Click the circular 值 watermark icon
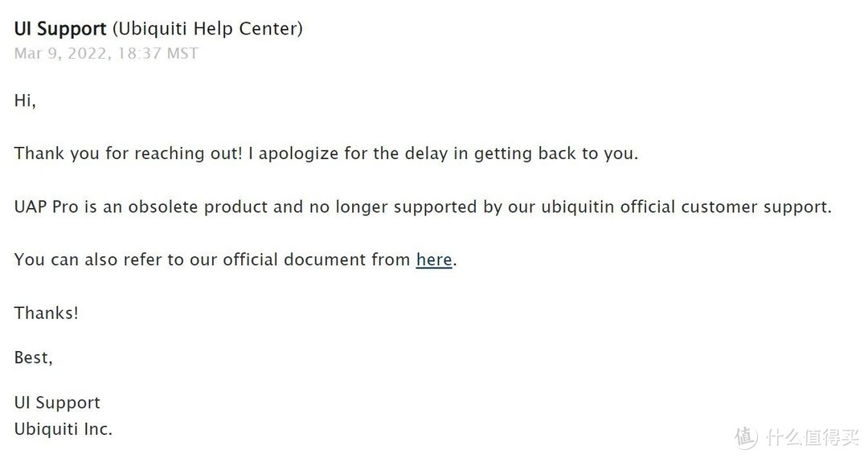This screenshot has width=868, height=458. tap(747, 436)
